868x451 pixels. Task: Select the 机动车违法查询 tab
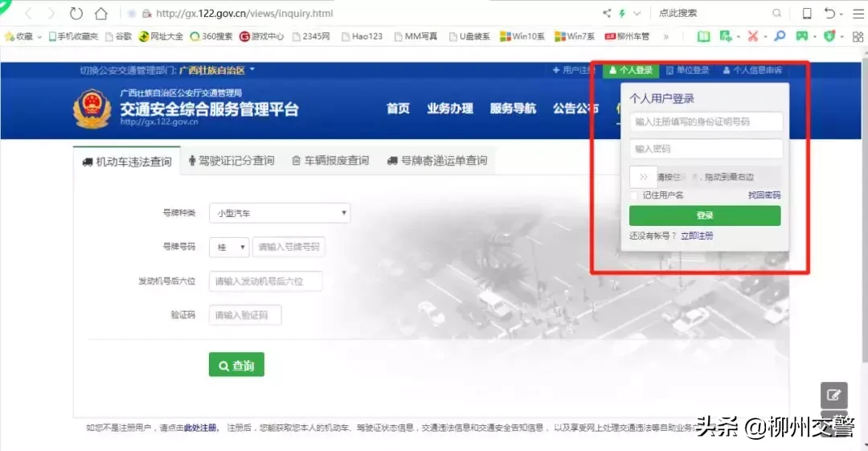point(127,162)
